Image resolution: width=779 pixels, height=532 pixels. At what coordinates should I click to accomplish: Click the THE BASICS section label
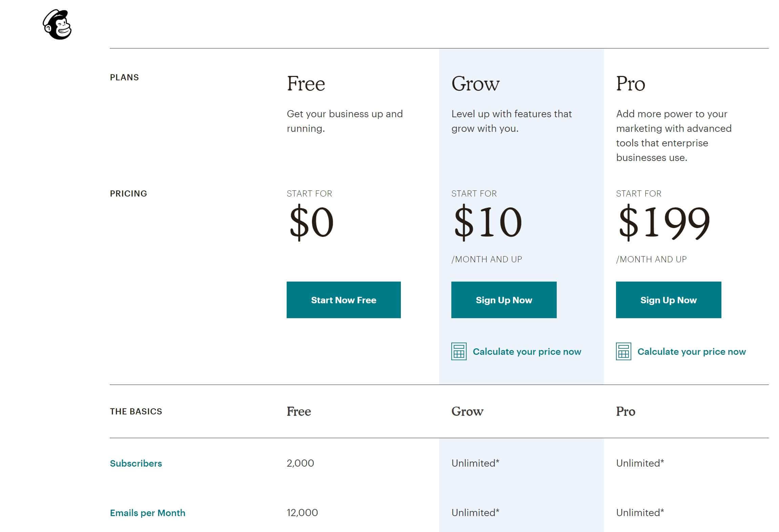click(x=136, y=411)
